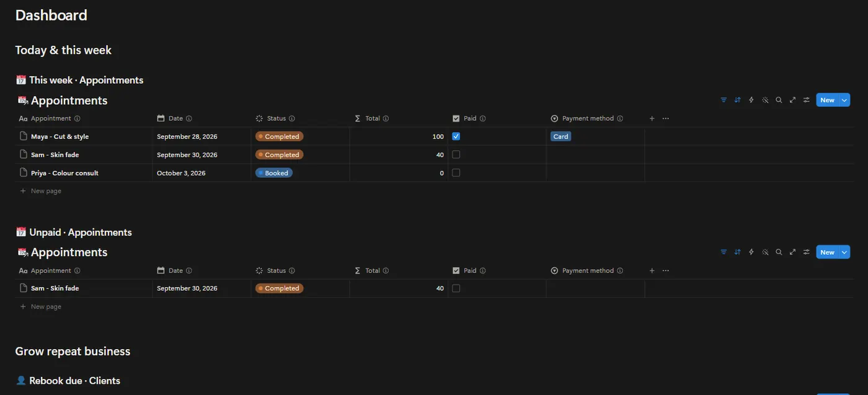Click the Rebook due · Clients heading
Screen dimensions: 868x395
[74, 381]
